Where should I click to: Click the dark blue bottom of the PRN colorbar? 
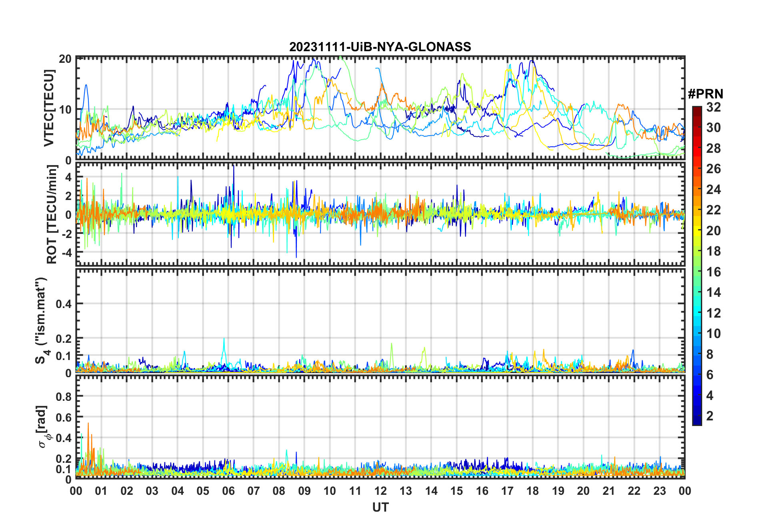click(697, 420)
